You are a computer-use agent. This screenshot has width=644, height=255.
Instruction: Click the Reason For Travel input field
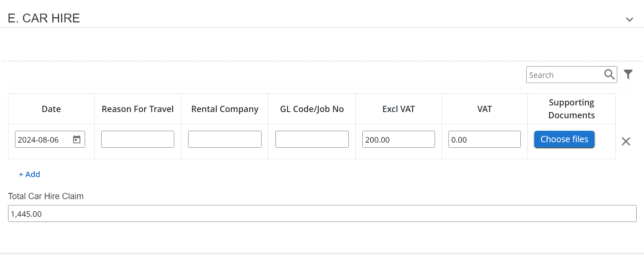tap(138, 140)
